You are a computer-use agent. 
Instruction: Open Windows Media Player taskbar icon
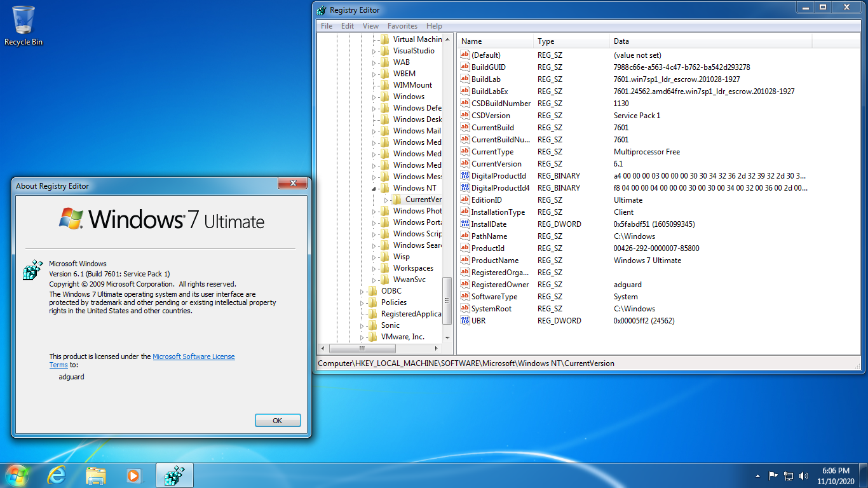click(x=133, y=475)
